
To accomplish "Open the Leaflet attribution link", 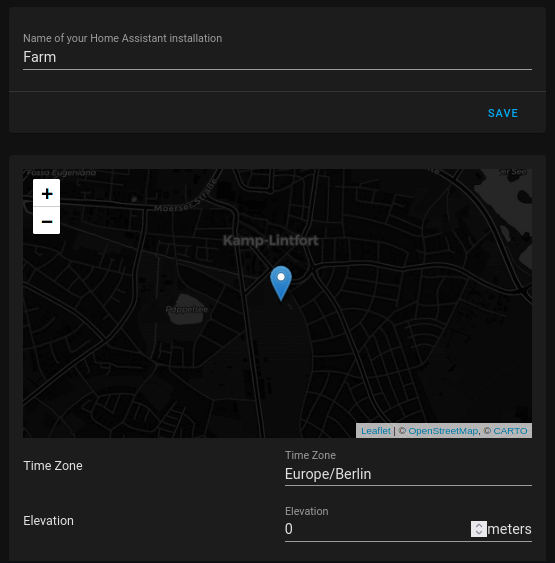I will [376, 431].
